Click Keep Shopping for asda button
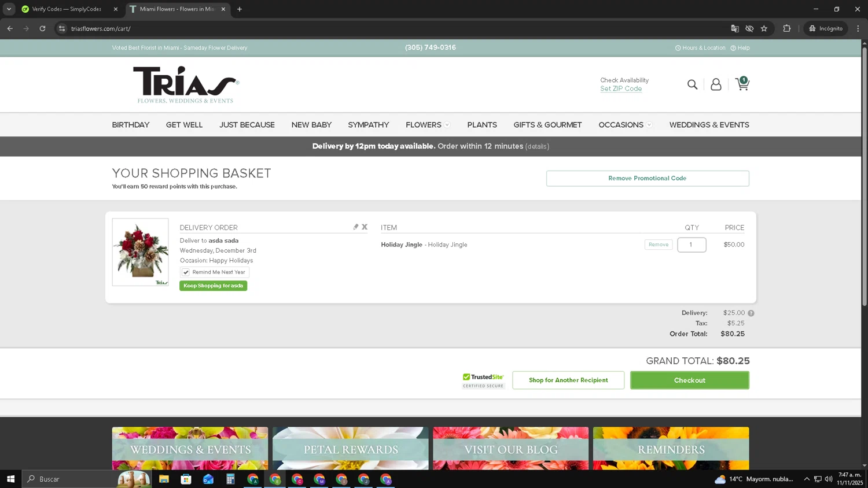 click(x=213, y=286)
